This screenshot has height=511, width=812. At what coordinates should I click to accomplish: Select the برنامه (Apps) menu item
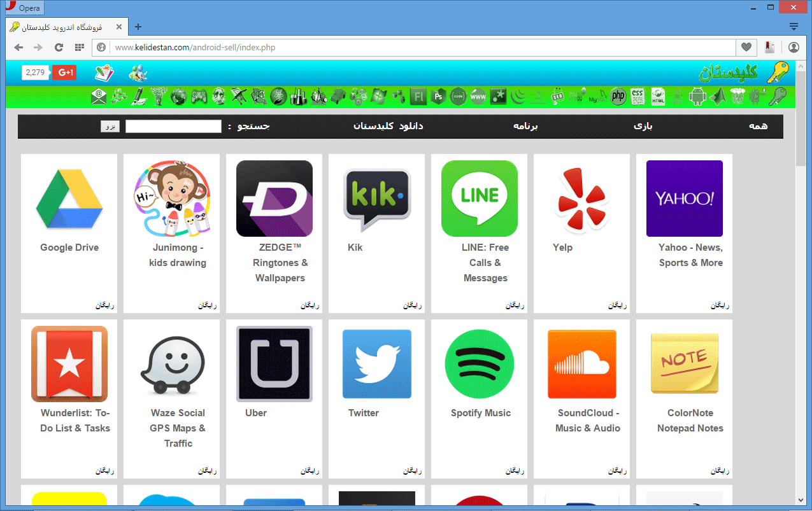pyautogui.click(x=525, y=126)
